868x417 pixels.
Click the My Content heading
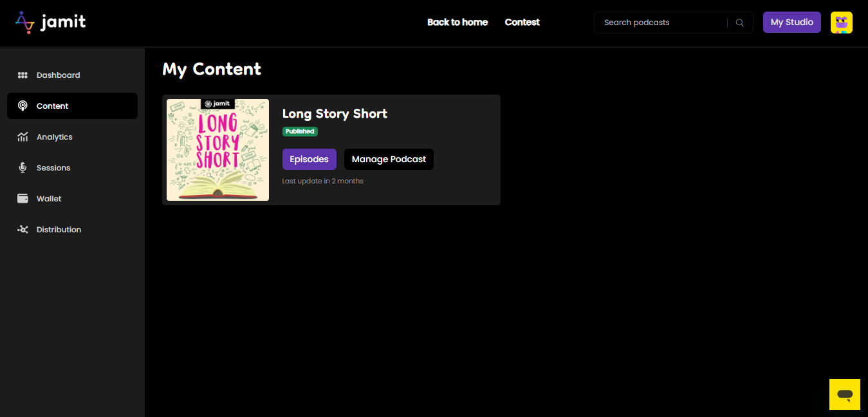point(212,69)
